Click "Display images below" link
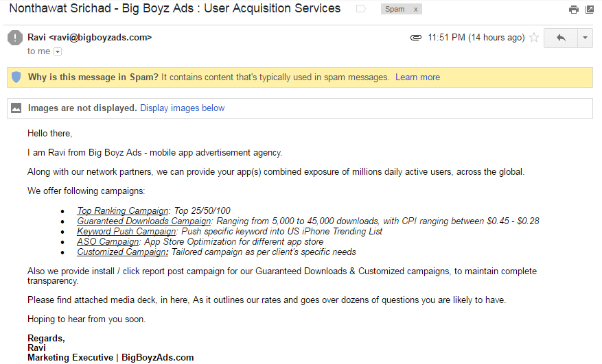This screenshot has width=602, height=364. [x=183, y=108]
